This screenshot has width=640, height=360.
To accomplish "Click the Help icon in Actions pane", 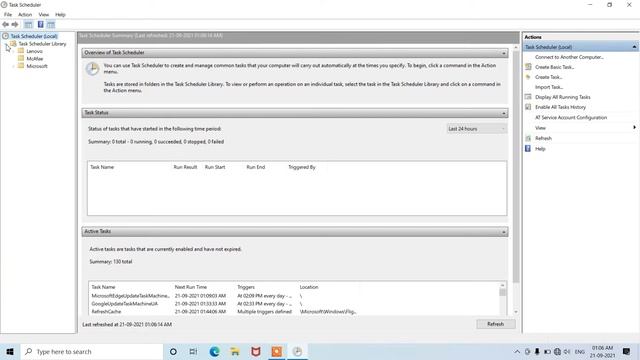I will coord(528,149).
